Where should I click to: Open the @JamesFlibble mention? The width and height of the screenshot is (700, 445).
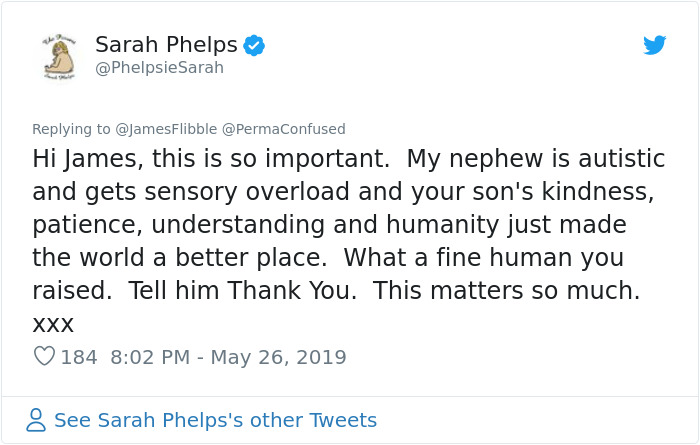160,129
